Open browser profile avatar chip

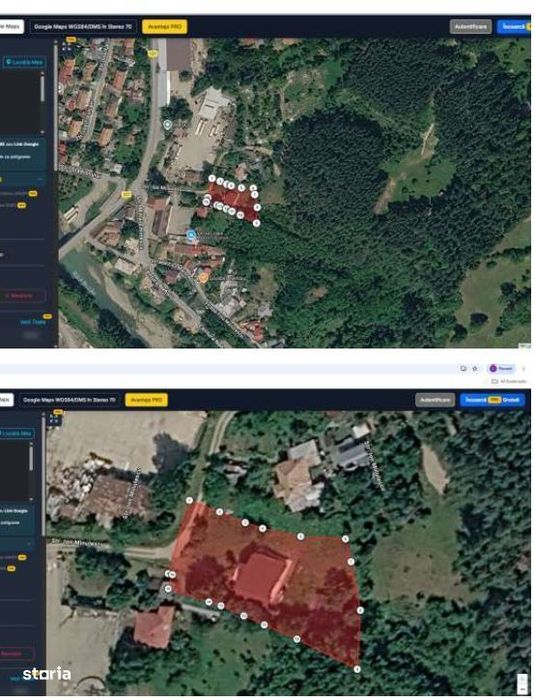pos(501,368)
